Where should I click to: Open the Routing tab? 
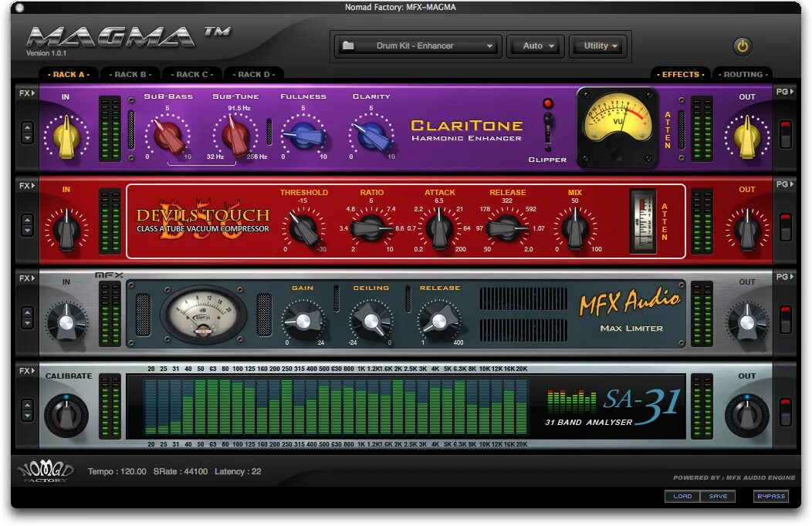[x=743, y=75]
